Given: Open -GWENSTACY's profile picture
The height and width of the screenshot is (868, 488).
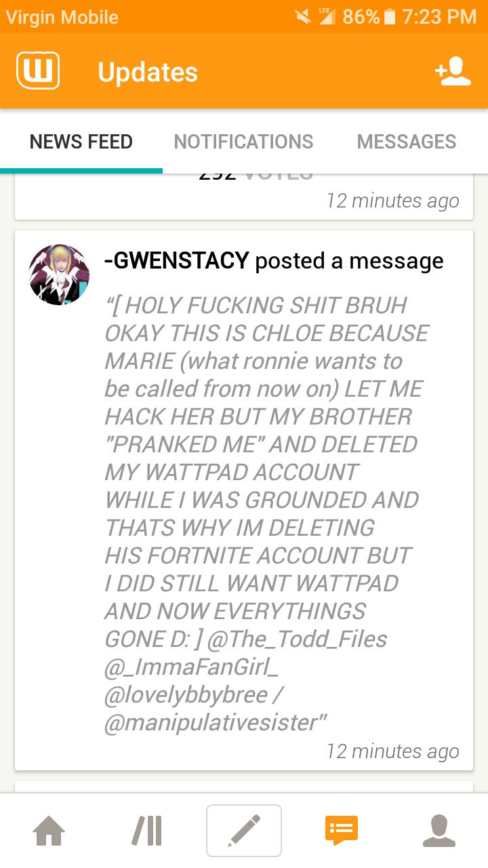Looking at the screenshot, I should (60, 275).
